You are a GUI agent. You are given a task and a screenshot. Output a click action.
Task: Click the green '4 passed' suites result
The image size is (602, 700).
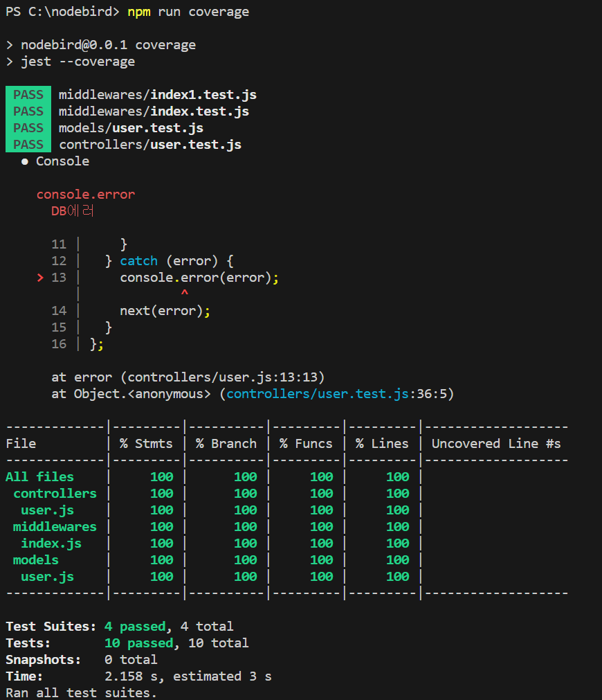pos(135,627)
